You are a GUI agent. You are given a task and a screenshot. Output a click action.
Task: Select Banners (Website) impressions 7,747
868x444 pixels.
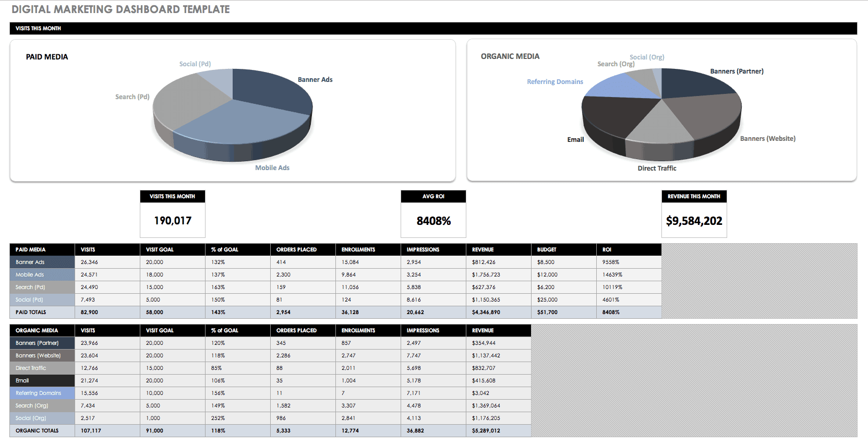[433, 356]
